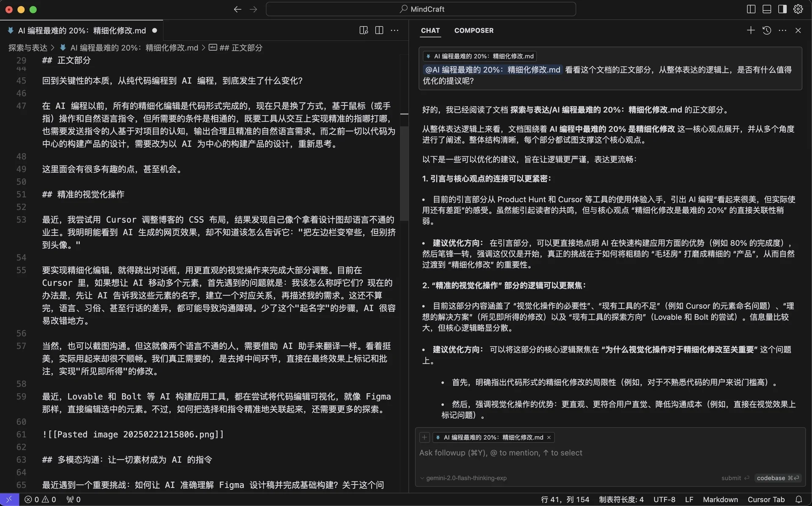The height and width of the screenshot is (506, 812).
Task: Click file icon in breadcrumb path
Action: coord(63,48)
